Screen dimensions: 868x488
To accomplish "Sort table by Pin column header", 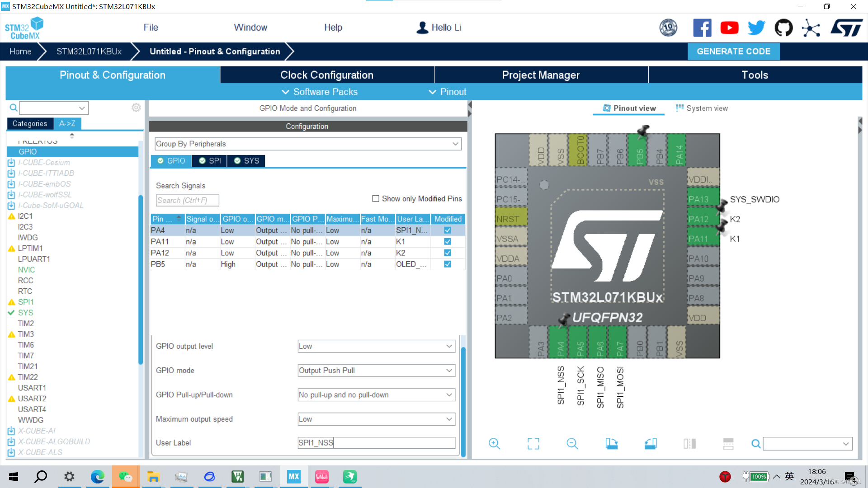I will click(167, 219).
